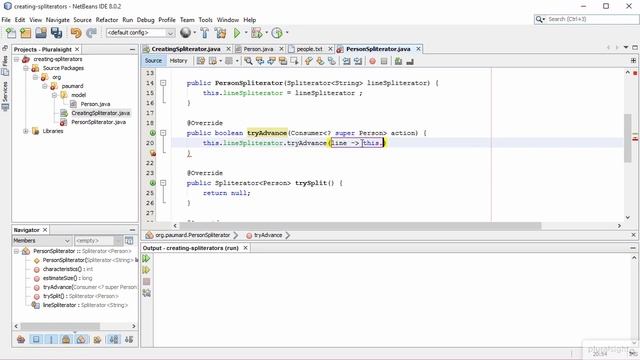Click the tryAdvance breadcrumb
Viewport: 640px width, 360px height.
[x=268, y=235]
